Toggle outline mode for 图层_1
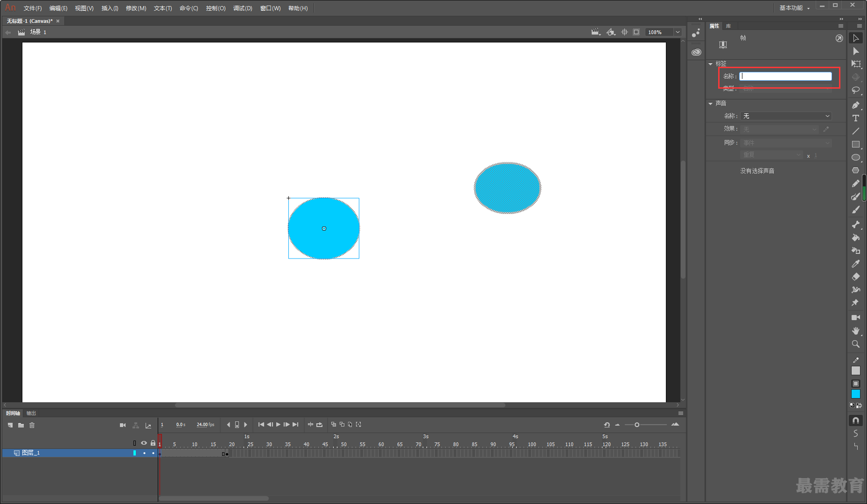Image resolution: width=867 pixels, height=504 pixels. click(x=135, y=453)
